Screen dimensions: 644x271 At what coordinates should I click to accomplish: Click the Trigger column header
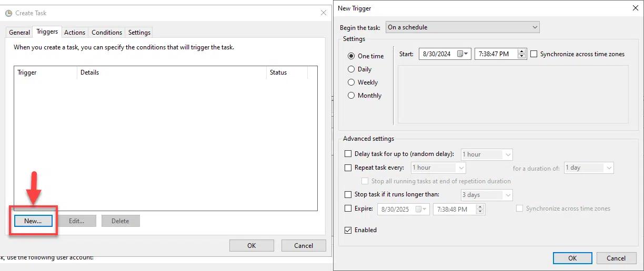45,72
